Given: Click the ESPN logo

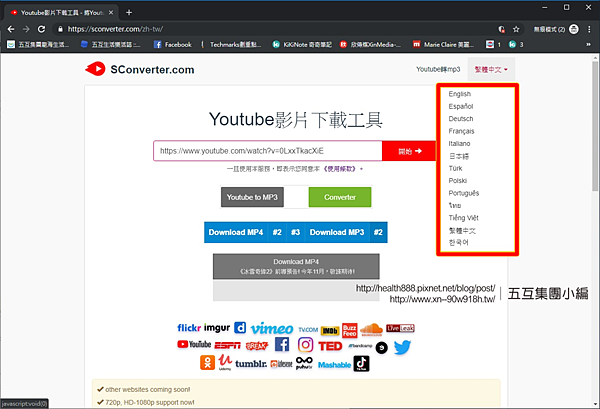Looking at the screenshot, I should (x=227, y=346).
